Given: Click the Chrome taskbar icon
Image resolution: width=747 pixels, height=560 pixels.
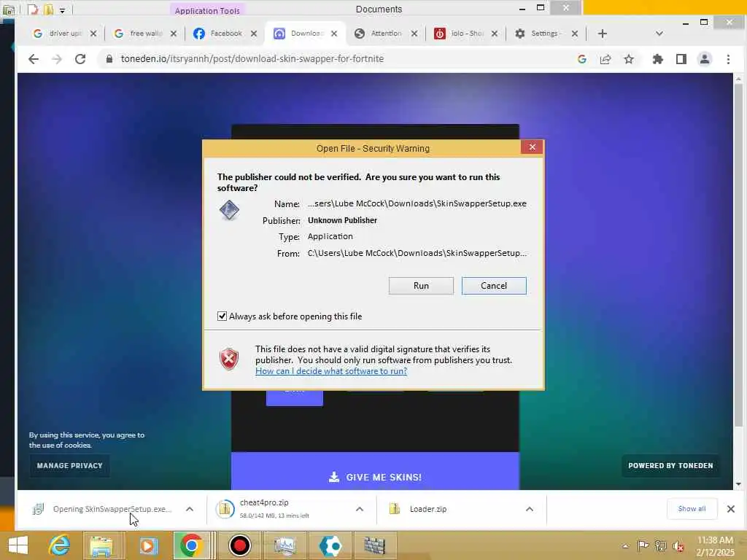Looking at the screenshot, I should 192,545.
